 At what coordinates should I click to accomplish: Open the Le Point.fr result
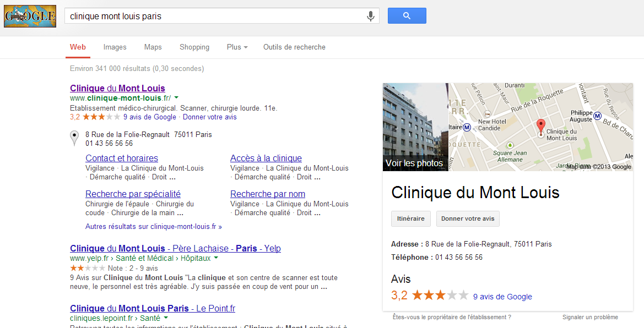(153, 308)
